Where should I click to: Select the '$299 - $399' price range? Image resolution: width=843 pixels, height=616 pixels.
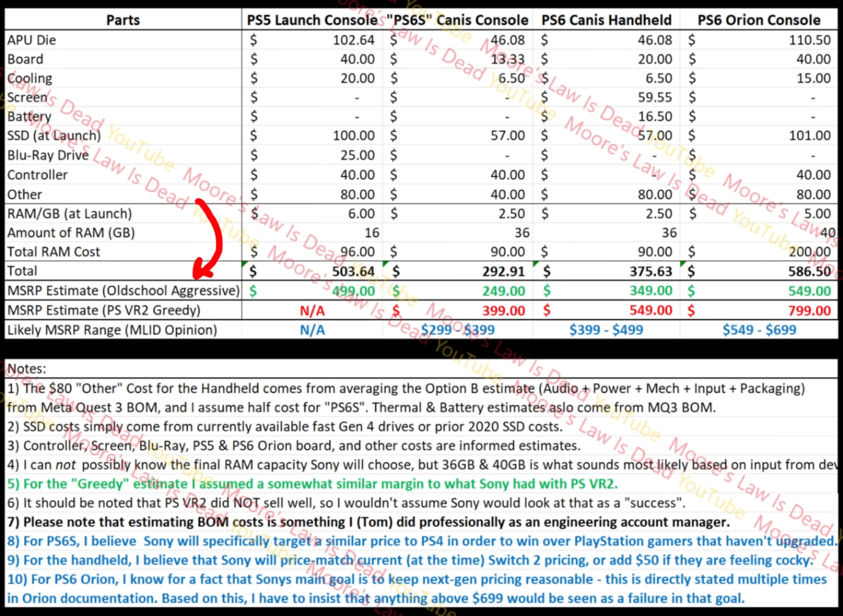[458, 330]
